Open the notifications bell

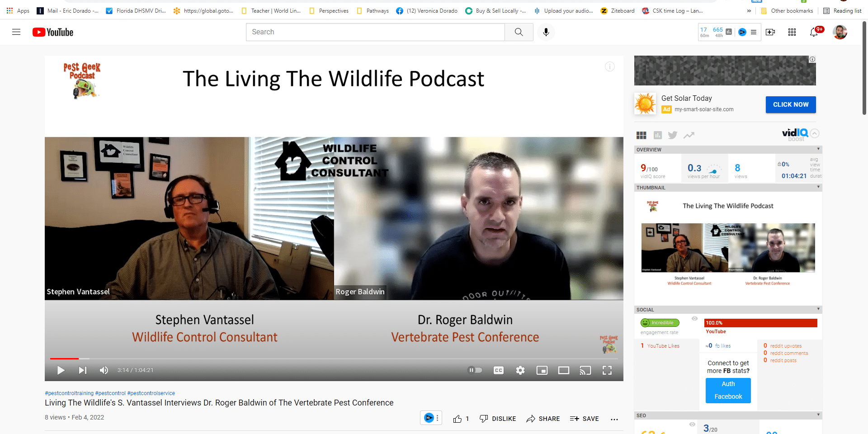pyautogui.click(x=814, y=32)
